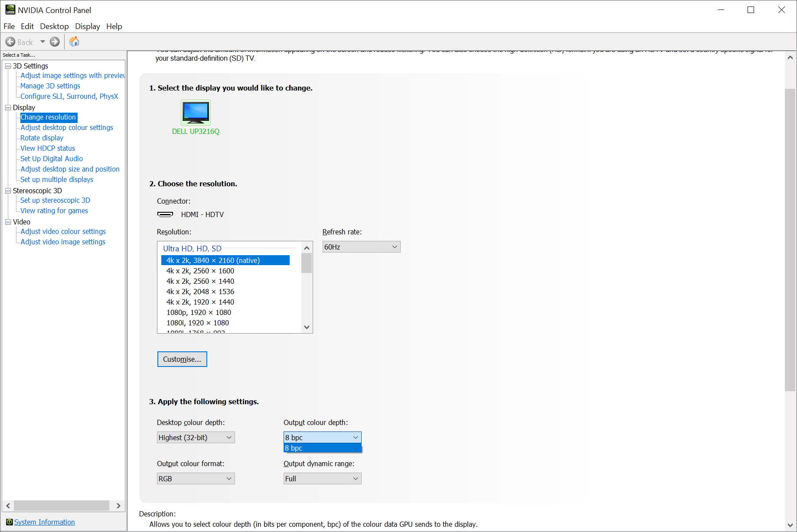This screenshot has width=797, height=532.
Task: Open Rotate display task
Action: pyautogui.click(x=42, y=138)
